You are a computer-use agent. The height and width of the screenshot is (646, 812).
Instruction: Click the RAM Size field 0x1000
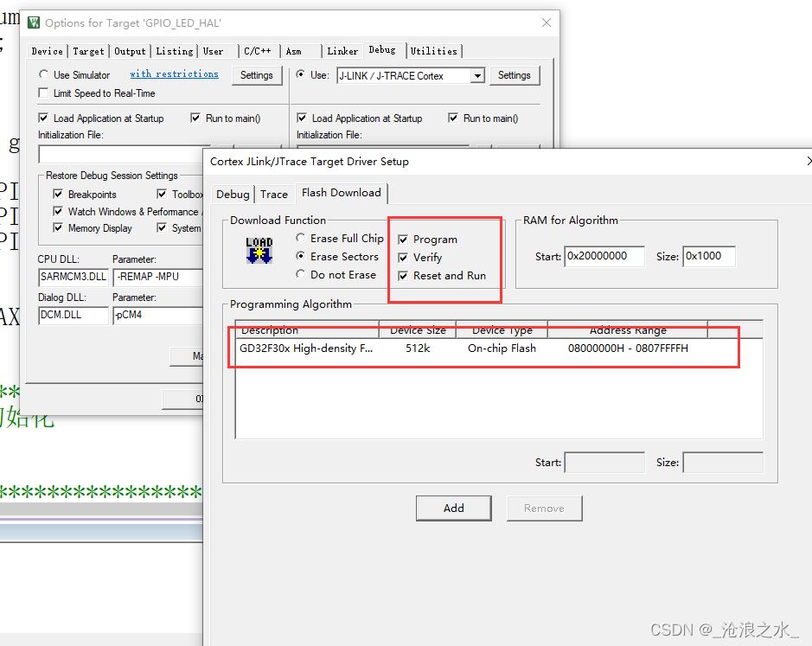[x=709, y=256]
